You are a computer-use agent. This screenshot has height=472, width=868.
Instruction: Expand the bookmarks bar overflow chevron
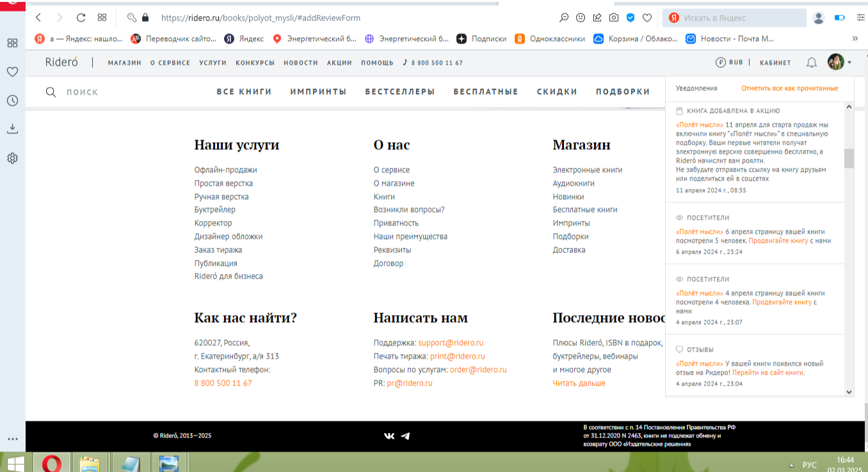(855, 38)
